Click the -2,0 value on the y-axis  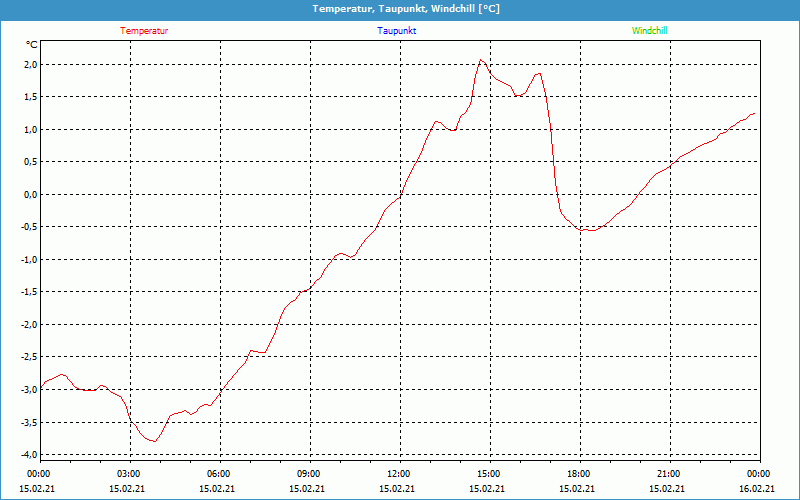(x=28, y=325)
